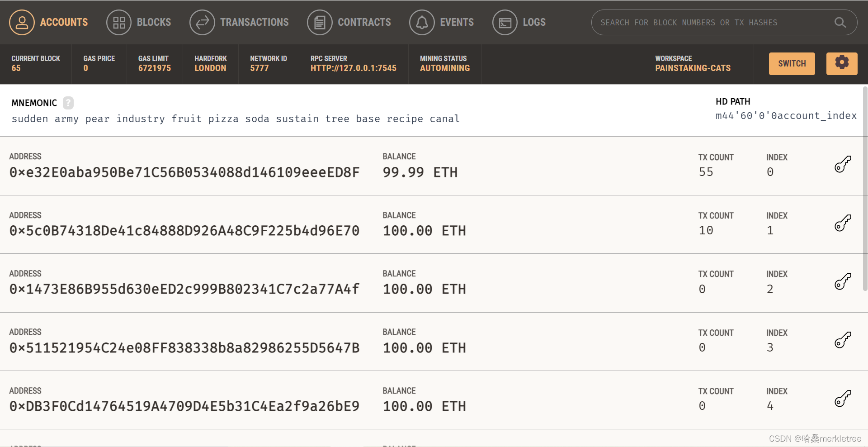Select address 0xDB3F0Cd14764519A4709D4E5b31C4Ea2f9a26bE9
The width and height of the screenshot is (868, 447).
(x=184, y=406)
